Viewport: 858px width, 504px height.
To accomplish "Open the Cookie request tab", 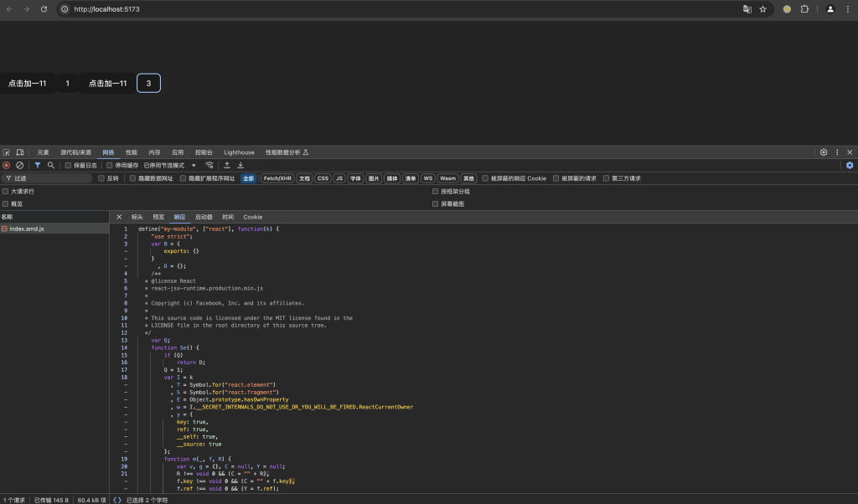I will [253, 217].
